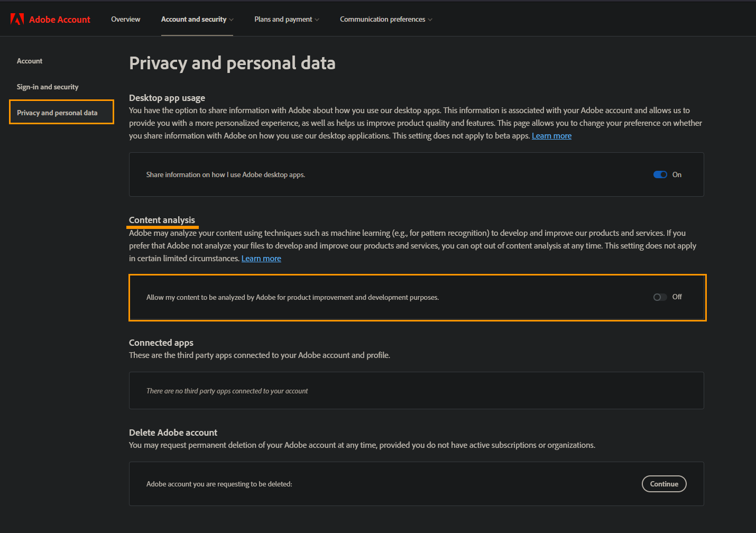756x533 pixels.
Task: Open Learn more link under Desktop app usage
Action: point(551,136)
